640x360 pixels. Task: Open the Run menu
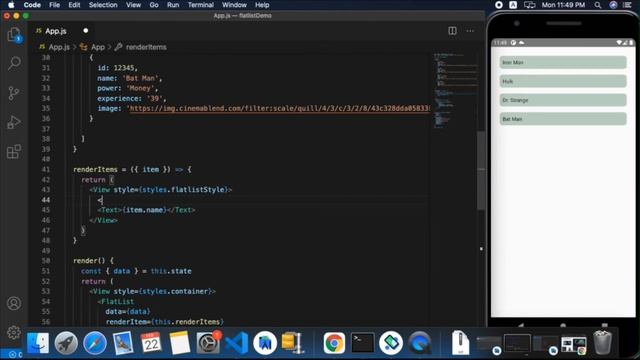tap(173, 5)
